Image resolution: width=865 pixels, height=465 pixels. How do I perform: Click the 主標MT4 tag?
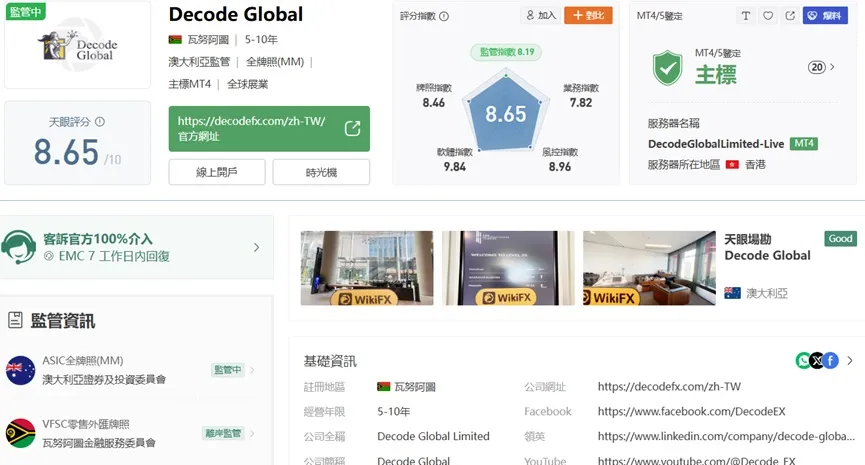point(190,84)
